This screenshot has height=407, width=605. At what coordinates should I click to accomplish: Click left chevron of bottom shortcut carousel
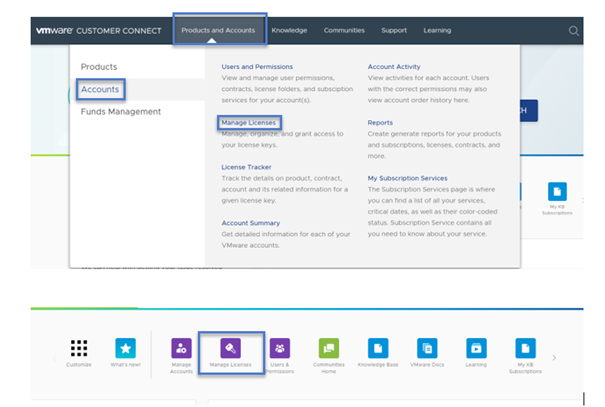click(x=54, y=358)
